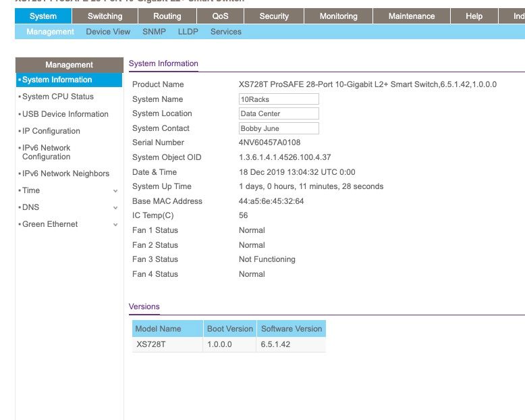Screen dimensions: 525x420
Task: Select the LLDP submenu item
Action: tap(188, 32)
